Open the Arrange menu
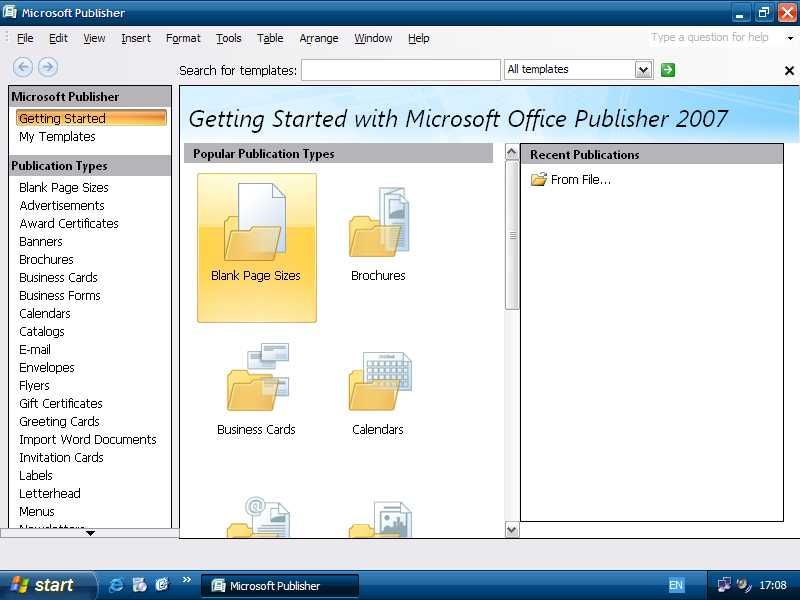Viewport: 800px width, 600px height. click(x=319, y=38)
